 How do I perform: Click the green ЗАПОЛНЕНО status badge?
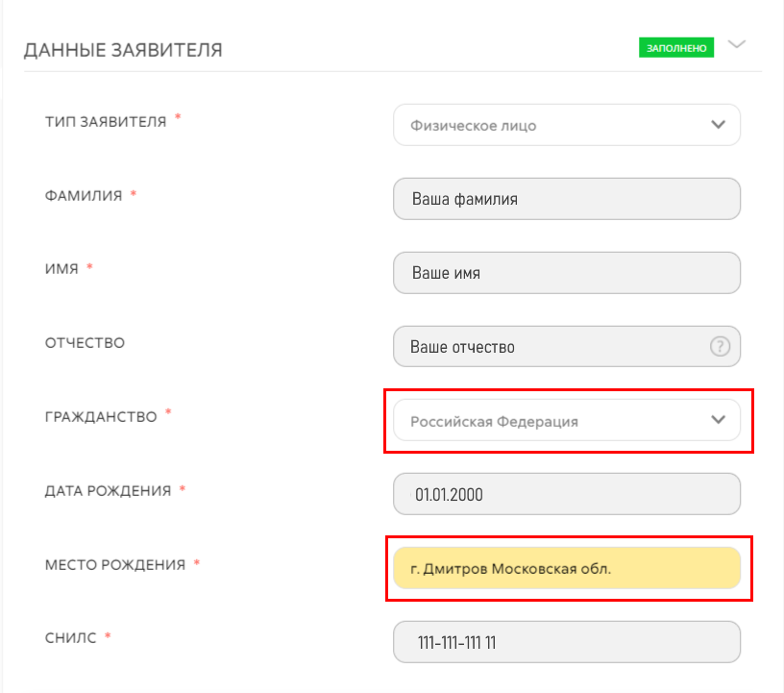pos(676,47)
